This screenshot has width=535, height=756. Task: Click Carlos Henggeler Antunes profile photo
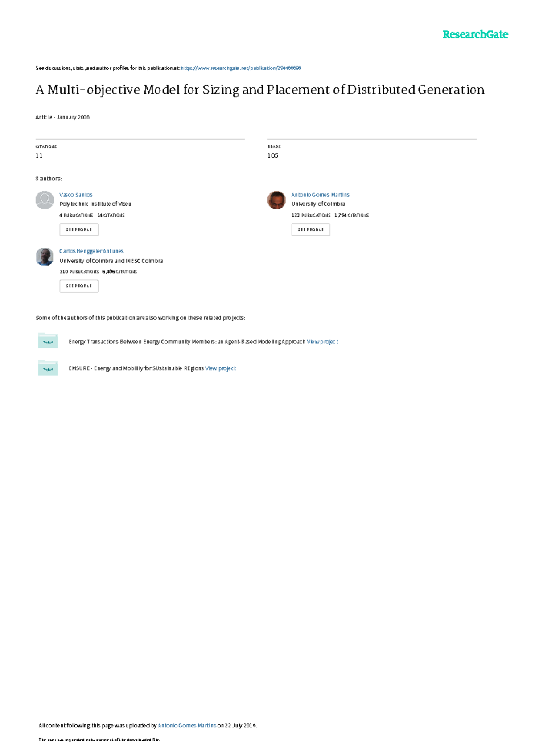pyautogui.click(x=45, y=257)
